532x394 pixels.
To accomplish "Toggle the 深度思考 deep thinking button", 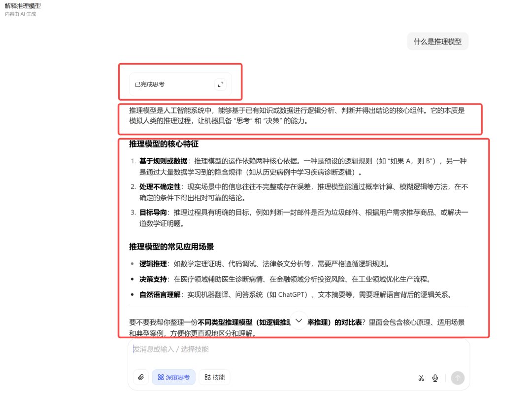I will tap(174, 377).
